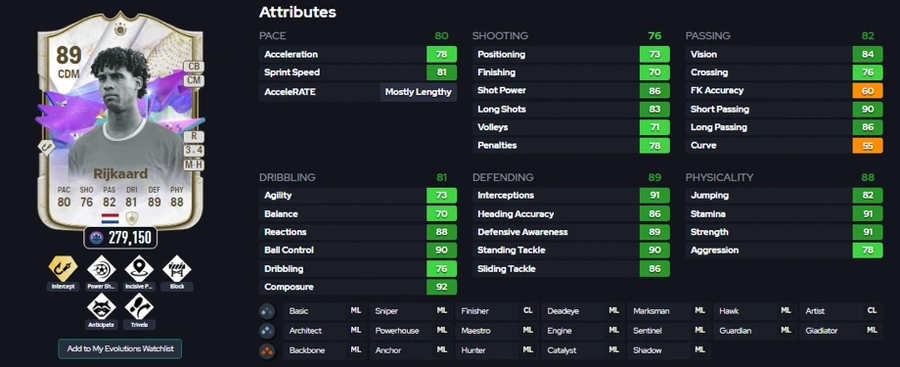Select the Basic chemistry style
Screen dimensions: 900x367
pos(324,311)
